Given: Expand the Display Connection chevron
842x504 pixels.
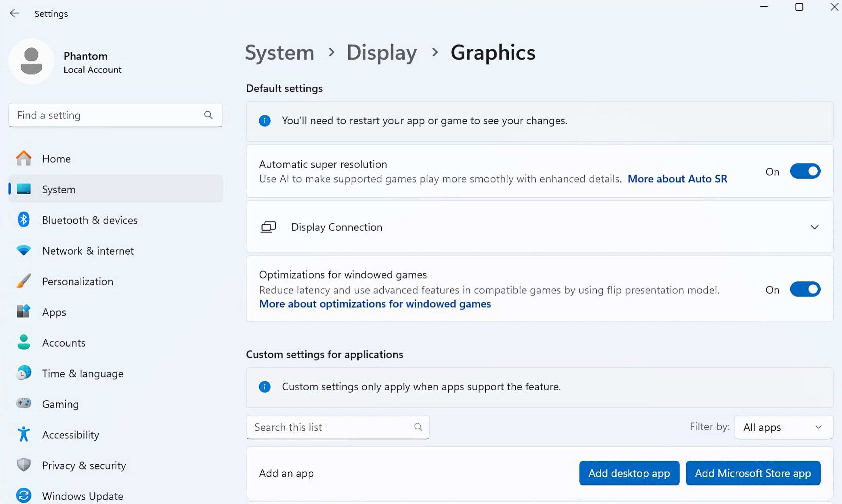Looking at the screenshot, I should pos(815,227).
